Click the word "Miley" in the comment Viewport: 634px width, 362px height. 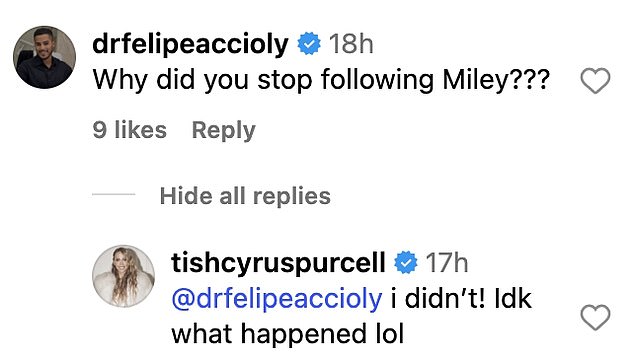pyautogui.click(x=475, y=80)
